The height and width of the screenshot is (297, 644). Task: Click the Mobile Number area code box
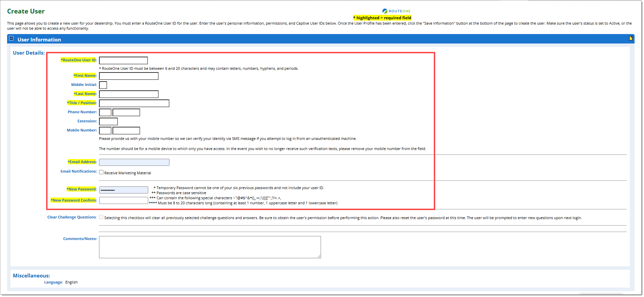pos(105,130)
